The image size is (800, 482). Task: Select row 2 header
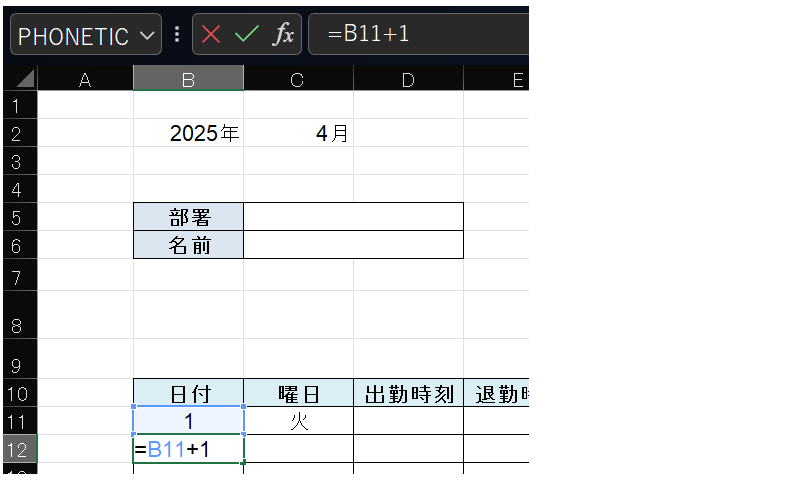16,133
